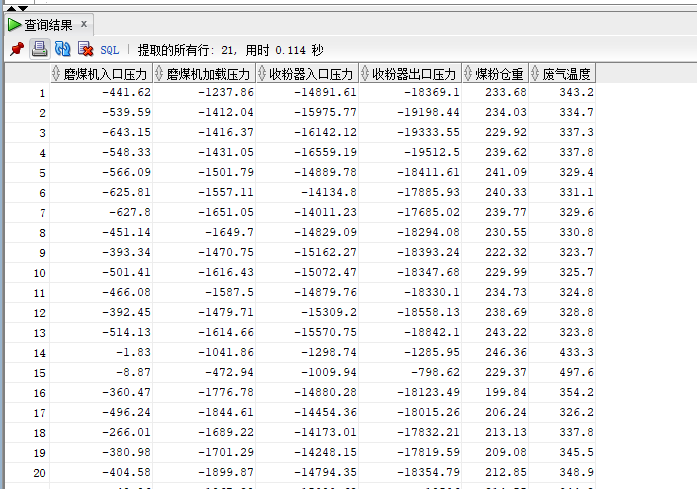Click cell value -1412.04
This screenshot has width=697, height=489.
tap(226, 112)
